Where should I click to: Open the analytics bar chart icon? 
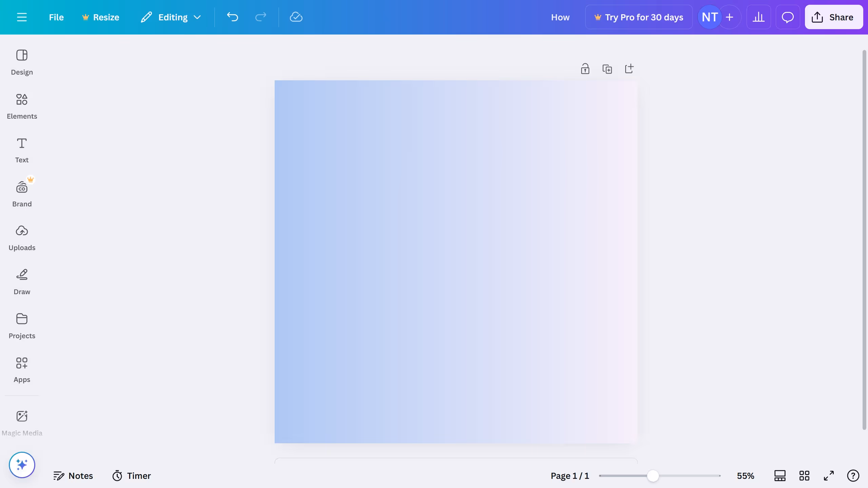click(x=758, y=17)
